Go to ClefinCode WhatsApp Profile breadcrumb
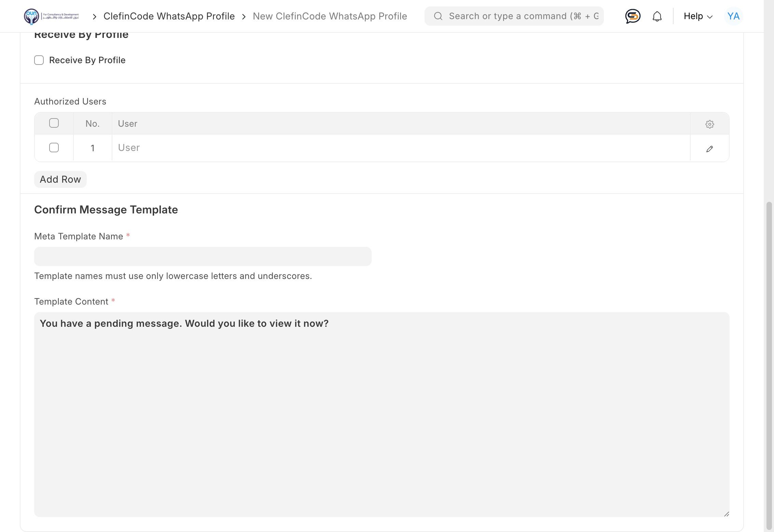774x532 pixels. tap(169, 16)
